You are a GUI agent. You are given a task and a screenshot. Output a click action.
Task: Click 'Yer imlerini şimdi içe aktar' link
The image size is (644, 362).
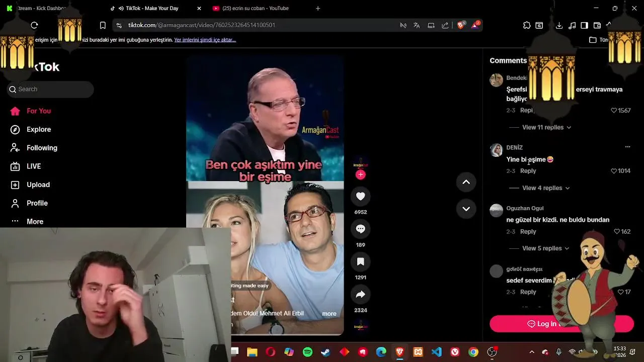pos(205,40)
